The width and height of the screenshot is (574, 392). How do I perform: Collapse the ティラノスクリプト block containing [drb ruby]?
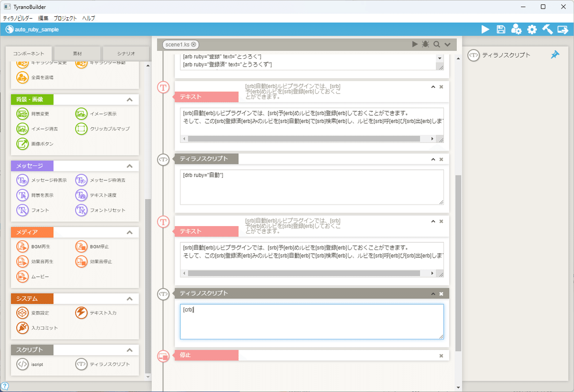[x=433, y=159]
